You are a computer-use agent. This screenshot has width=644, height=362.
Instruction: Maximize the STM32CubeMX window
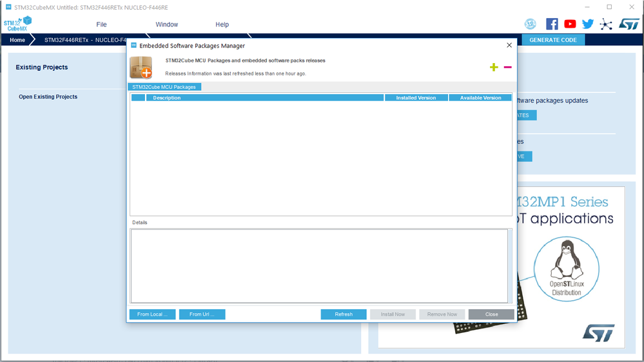pos(609,7)
